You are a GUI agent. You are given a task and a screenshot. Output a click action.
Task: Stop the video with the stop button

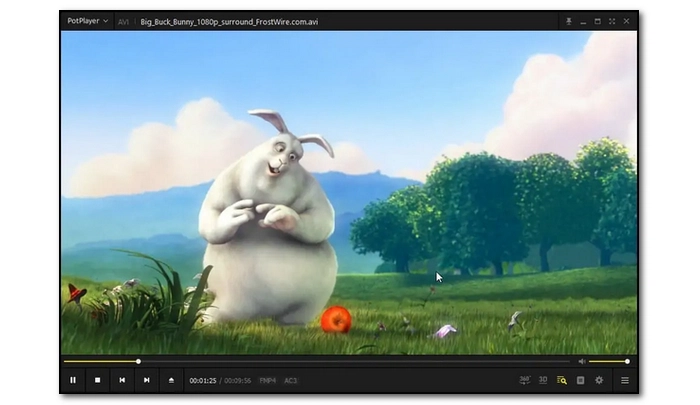[x=97, y=380]
